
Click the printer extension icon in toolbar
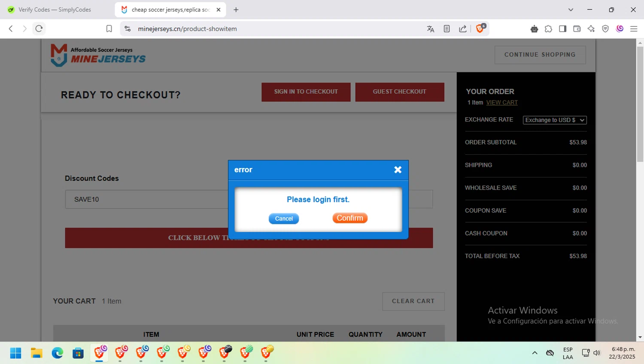coord(534,29)
